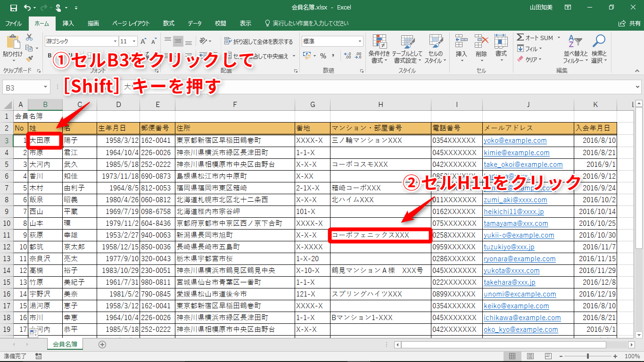The width and height of the screenshot is (644, 362).
Task: Align text to the top
Action: tap(167, 41)
